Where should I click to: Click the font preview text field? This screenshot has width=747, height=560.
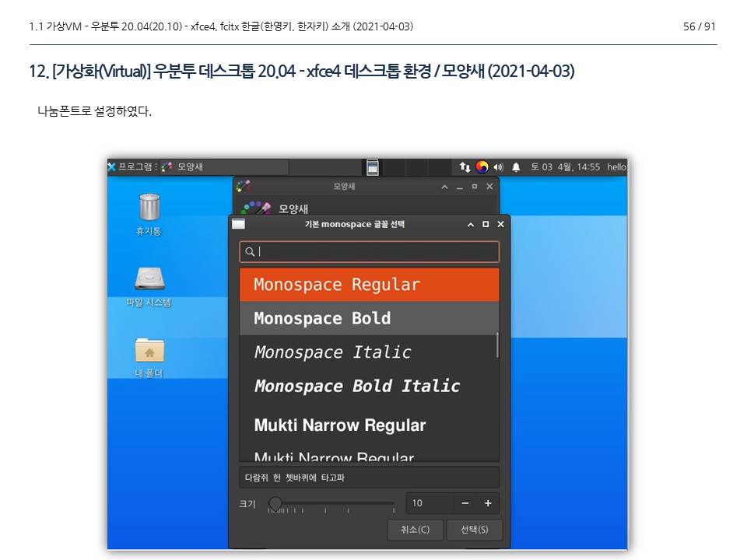369,478
